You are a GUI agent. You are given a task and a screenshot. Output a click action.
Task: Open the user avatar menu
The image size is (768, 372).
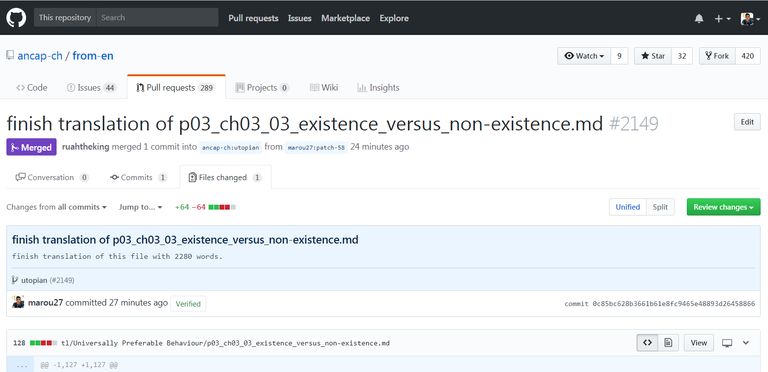[750, 19]
